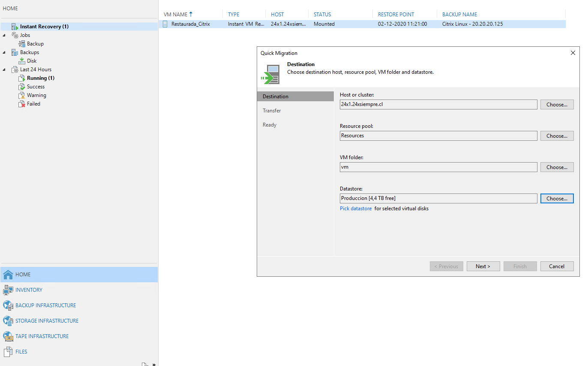Select the Success node in Last 24 Hours
Image resolution: width=588 pixels, height=366 pixels.
[x=35, y=86]
